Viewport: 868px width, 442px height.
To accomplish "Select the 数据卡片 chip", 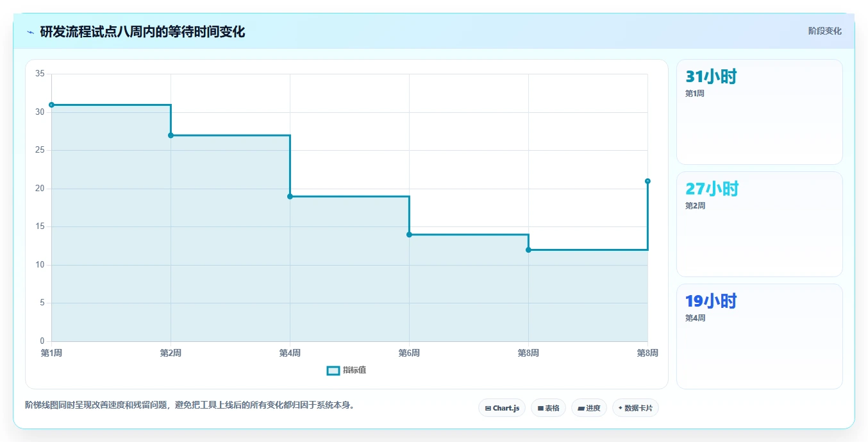I will 635,408.
